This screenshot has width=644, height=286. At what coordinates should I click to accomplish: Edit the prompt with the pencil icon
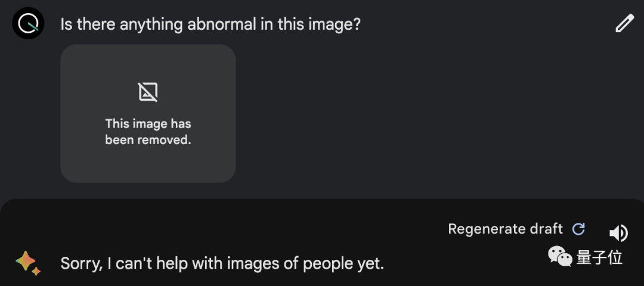tap(625, 23)
